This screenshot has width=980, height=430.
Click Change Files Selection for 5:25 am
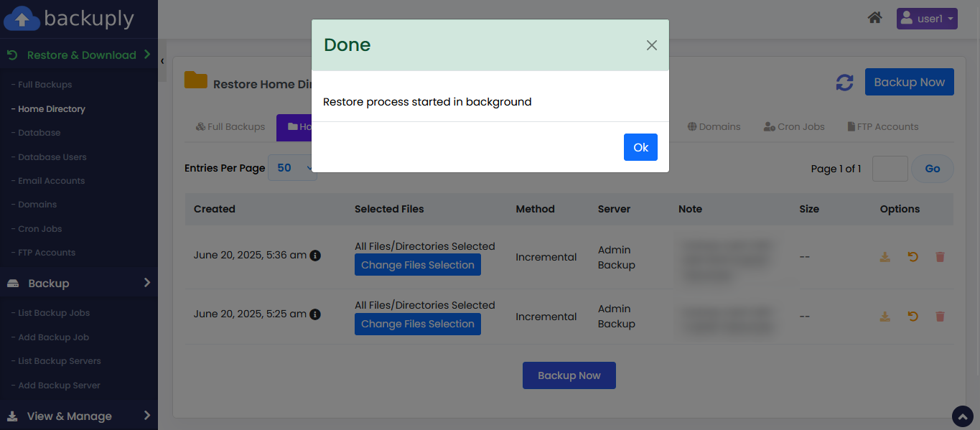(417, 324)
